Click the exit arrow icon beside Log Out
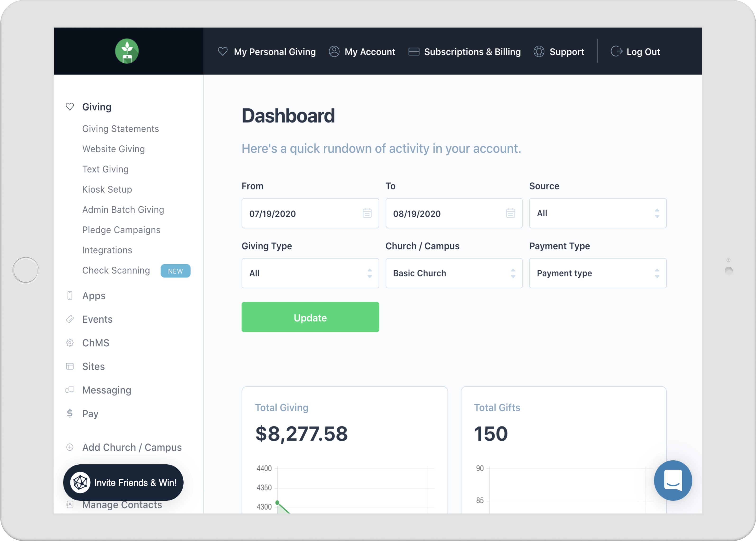This screenshot has width=756, height=541. [617, 52]
